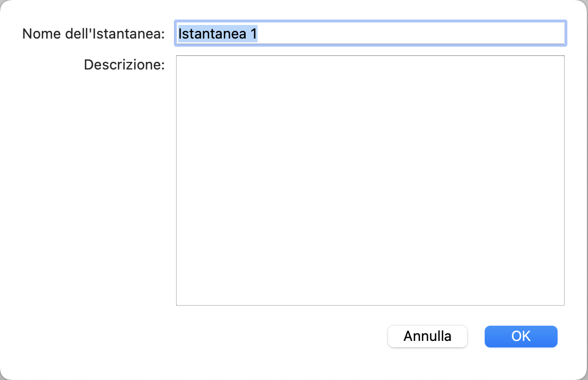Confirm snapshot creation with the blue button

(521, 336)
